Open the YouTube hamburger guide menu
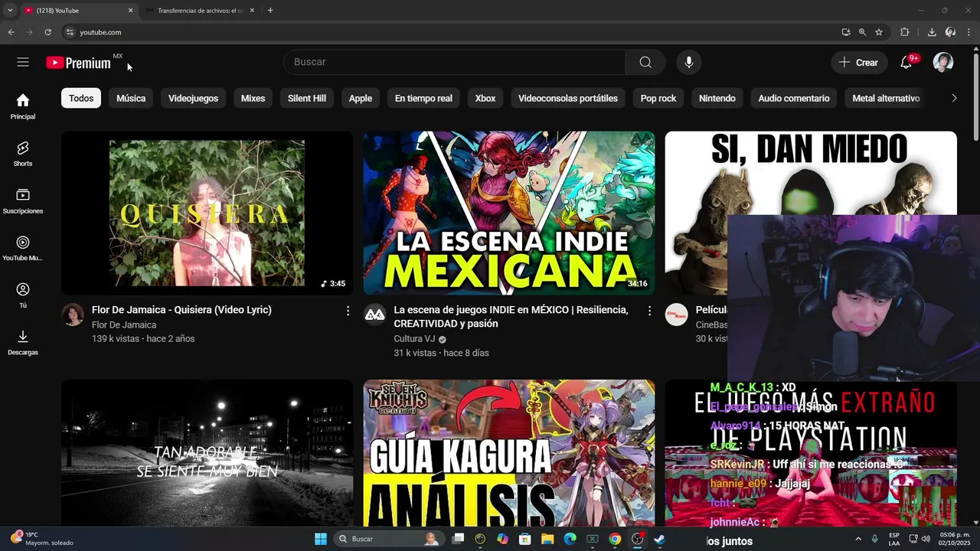The width and height of the screenshot is (980, 551). 23,62
